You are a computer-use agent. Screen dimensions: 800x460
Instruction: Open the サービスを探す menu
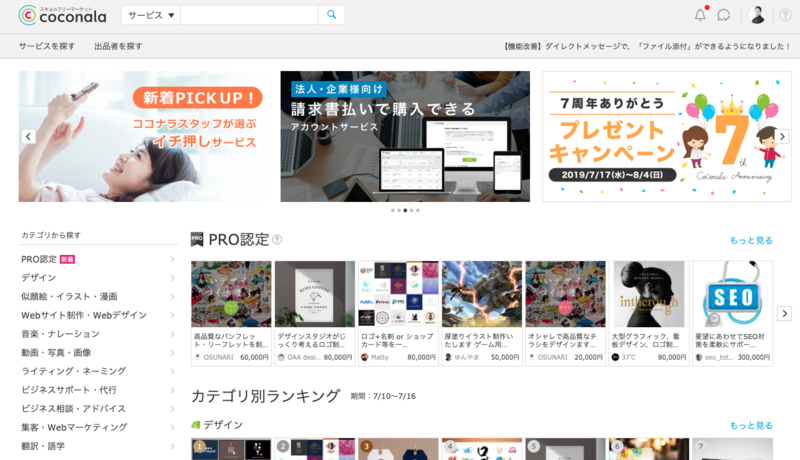tap(47, 46)
